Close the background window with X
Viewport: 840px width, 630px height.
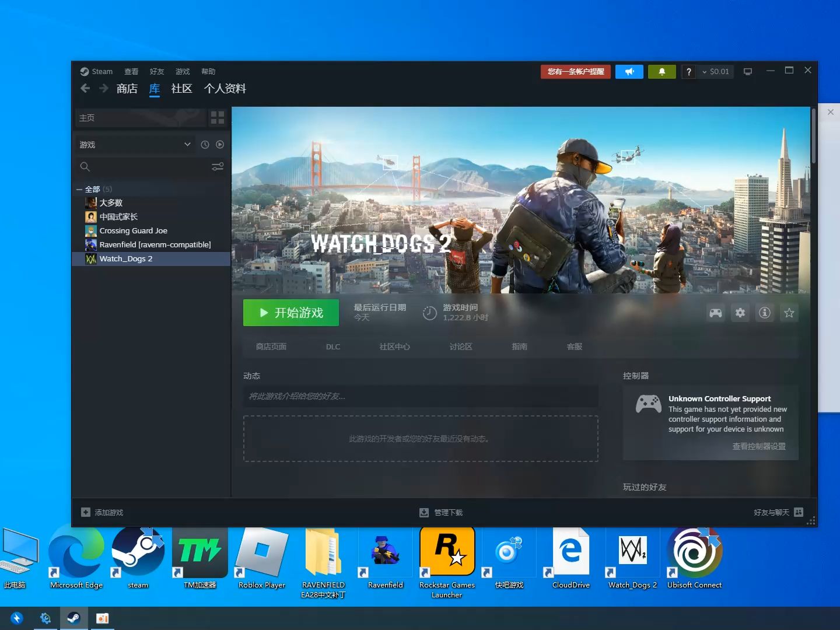click(x=831, y=112)
